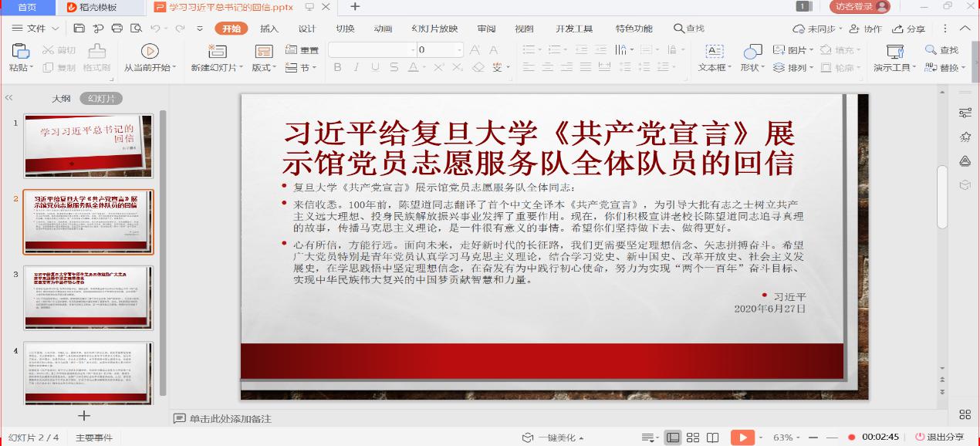
Task: Click Exit Sharing (退出分享) button
Action: point(939,438)
